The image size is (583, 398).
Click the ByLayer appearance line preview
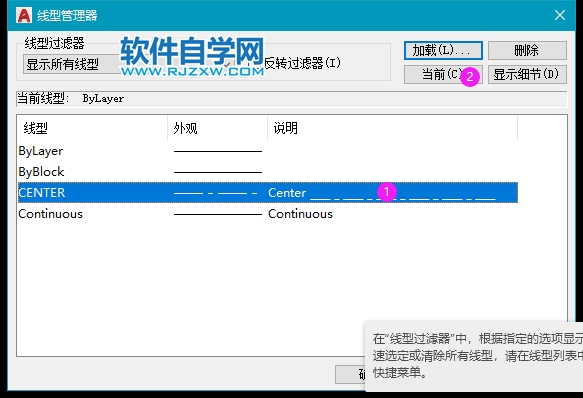pos(218,151)
